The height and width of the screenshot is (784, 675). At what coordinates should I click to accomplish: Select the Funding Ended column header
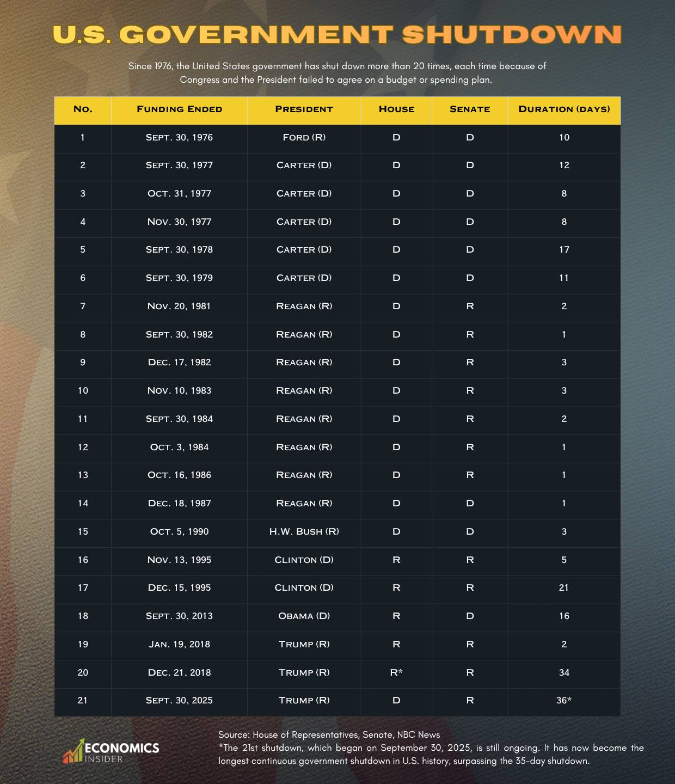(179, 109)
